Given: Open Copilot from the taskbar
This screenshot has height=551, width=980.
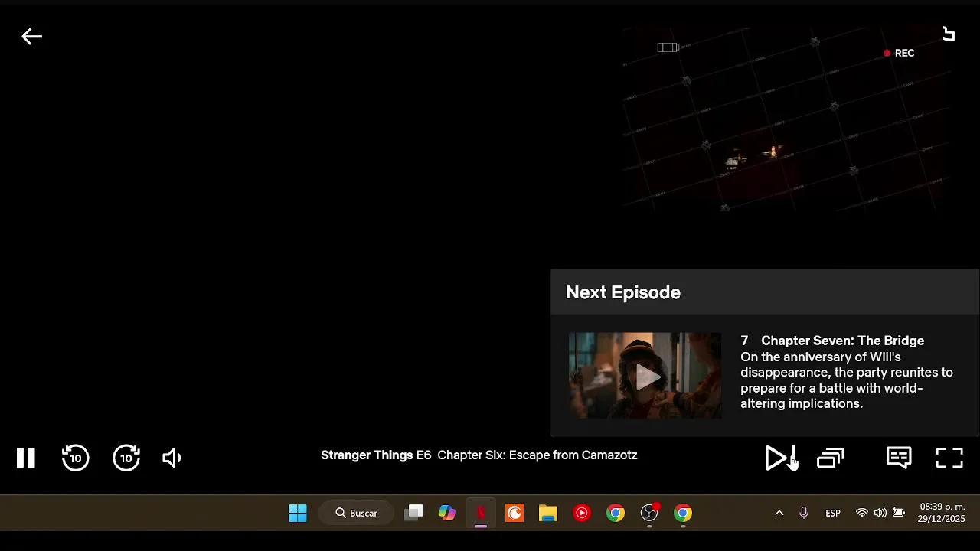Looking at the screenshot, I should pos(447,513).
